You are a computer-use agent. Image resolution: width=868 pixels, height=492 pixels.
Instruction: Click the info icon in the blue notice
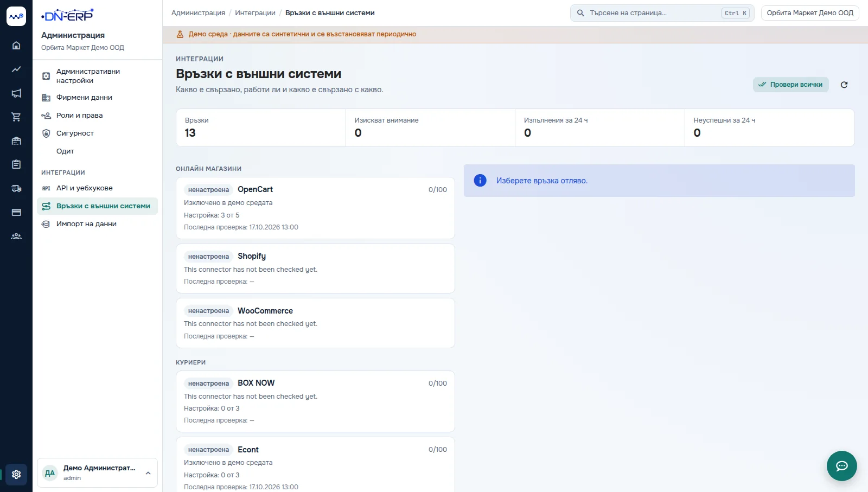pos(480,180)
